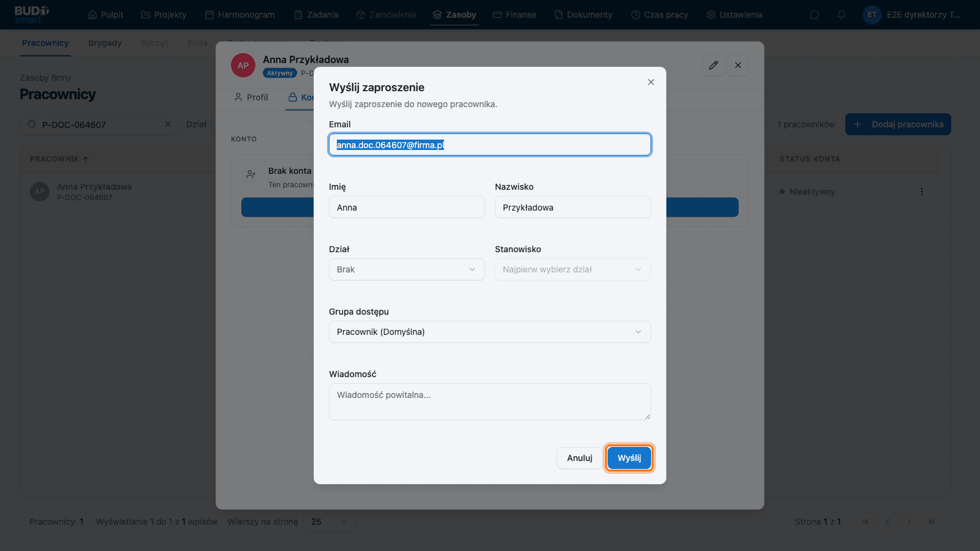Screen dimensions: 980x551
Task: Click Dodaj pracownika button
Action: (898, 124)
